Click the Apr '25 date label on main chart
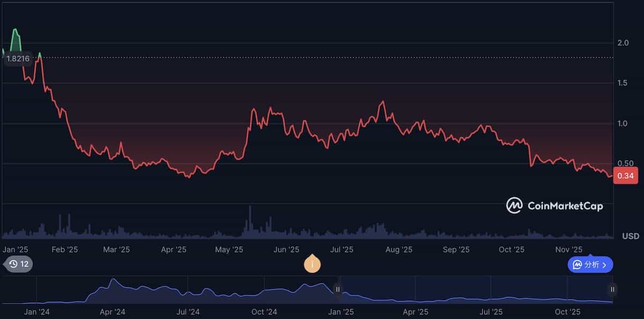 tap(174, 249)
